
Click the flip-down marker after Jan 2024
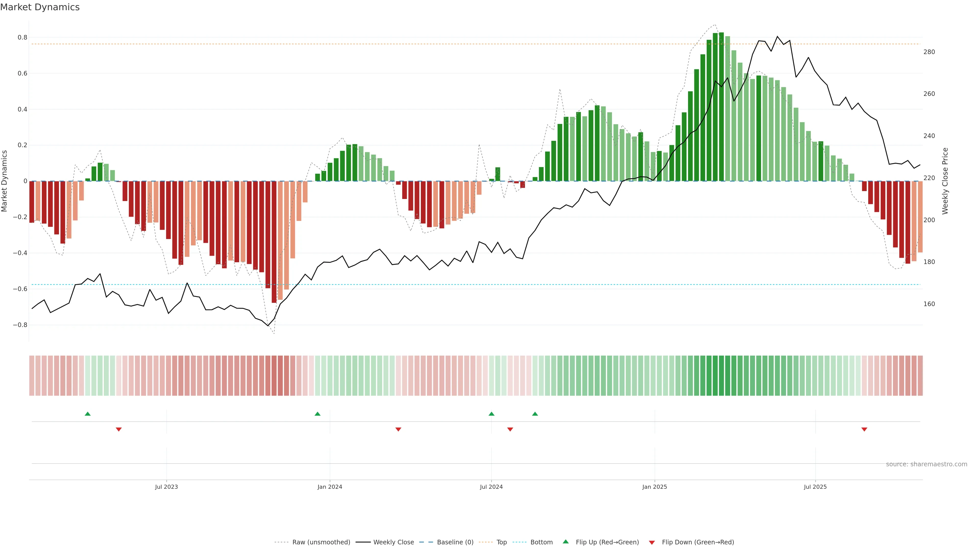[x=398, y=429]
